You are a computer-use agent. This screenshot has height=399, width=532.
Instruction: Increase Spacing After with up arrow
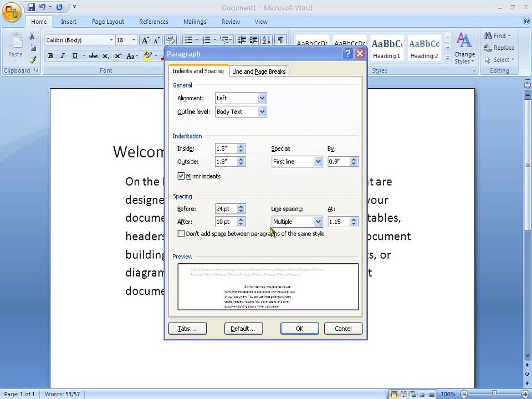coord(241,219)
